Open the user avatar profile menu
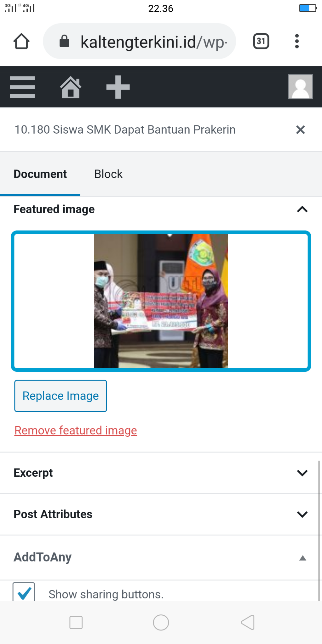Screen dimensions: 322x644 tap(300, 87)
